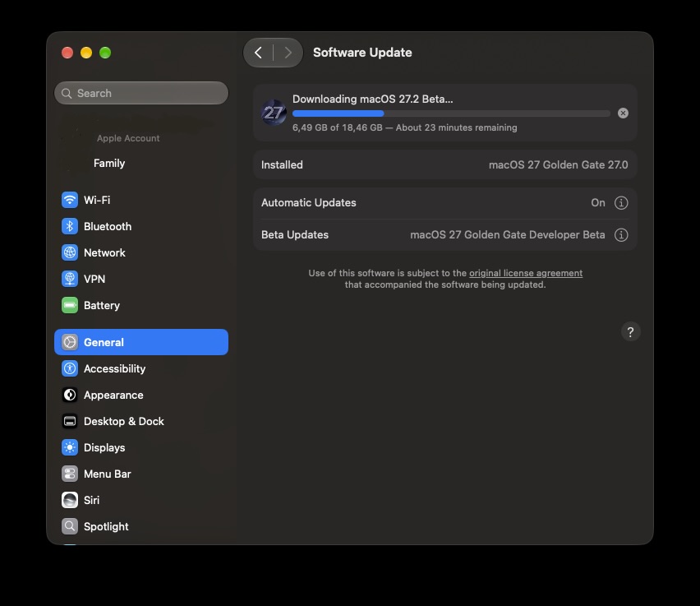Cancel the macOS 27.2 Beta download
Screen dimensions: 700x606
click(x=623, y=113)
